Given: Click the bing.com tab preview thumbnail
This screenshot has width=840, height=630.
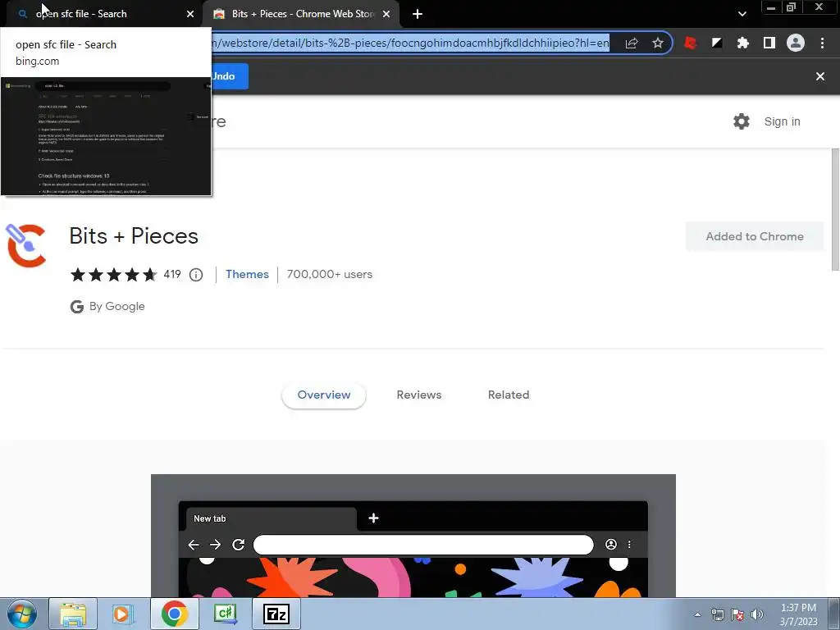Looking at the screenshot, I should (106, 137).
